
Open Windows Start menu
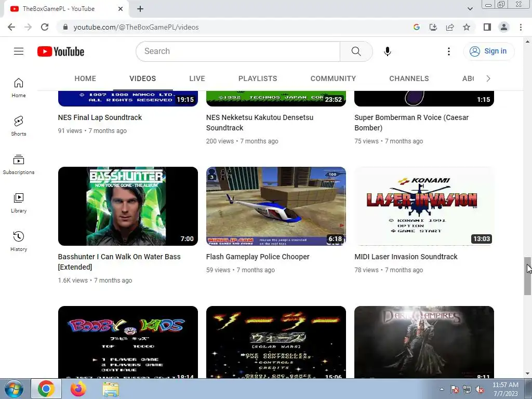(x=13, y=389)
